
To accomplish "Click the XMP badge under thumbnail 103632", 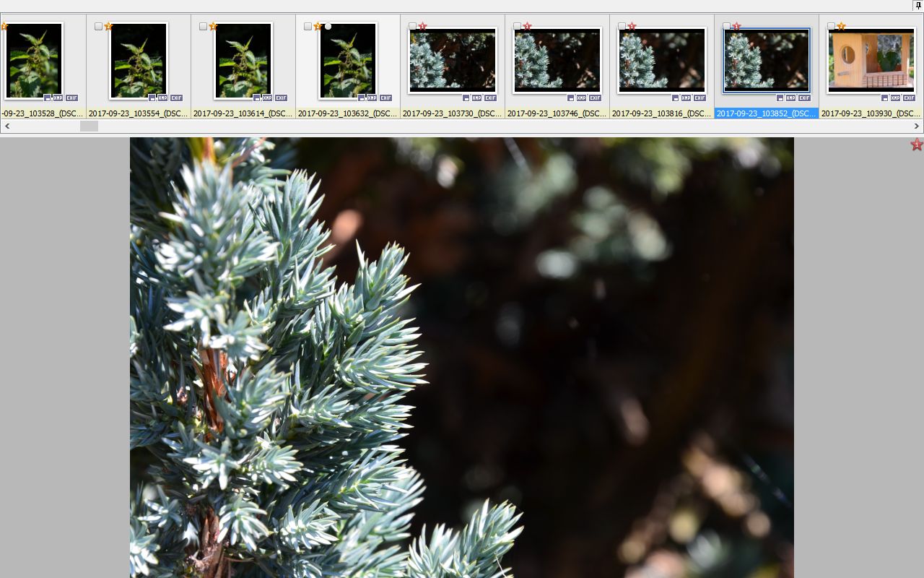I will pos(372,98).
